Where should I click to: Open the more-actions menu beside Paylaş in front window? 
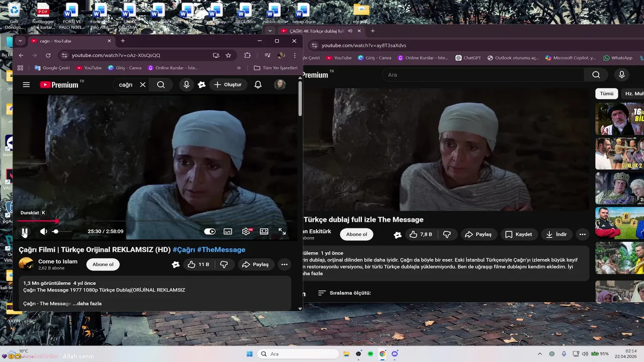284,264
